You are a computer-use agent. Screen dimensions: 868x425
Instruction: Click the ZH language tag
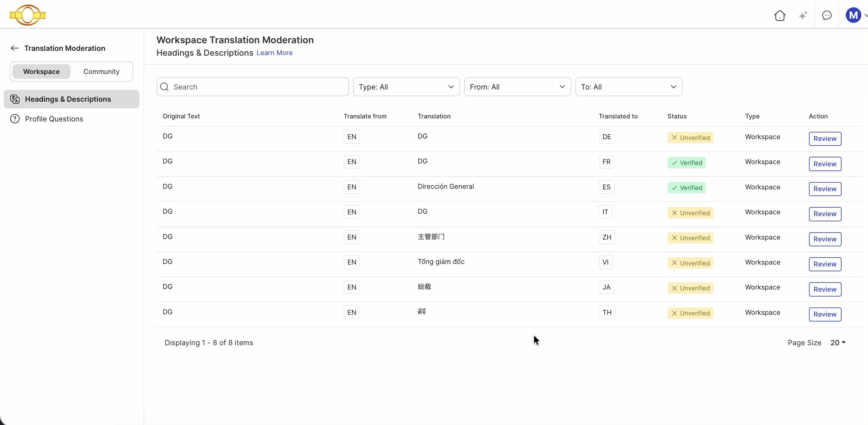pyautogui.click(x=606, y=237)
